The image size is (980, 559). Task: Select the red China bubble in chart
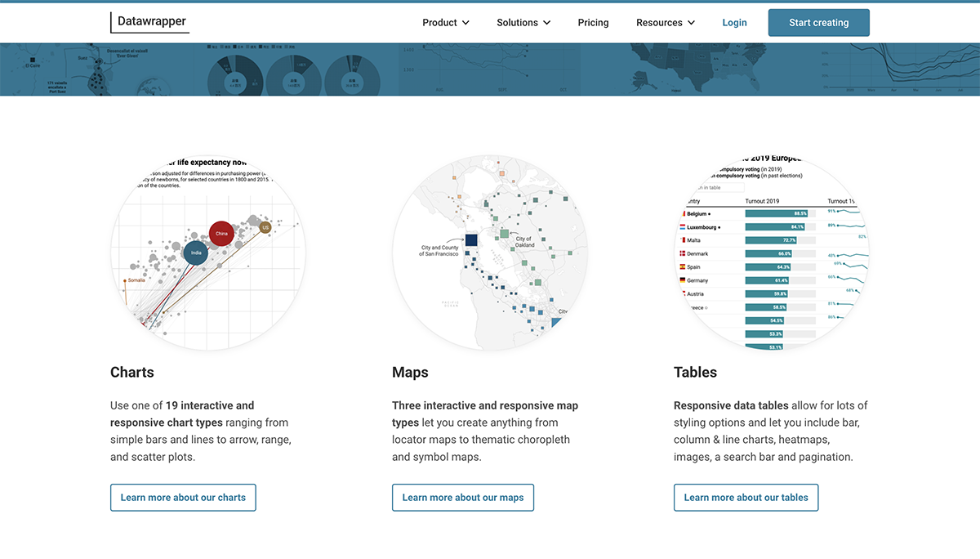221,234
